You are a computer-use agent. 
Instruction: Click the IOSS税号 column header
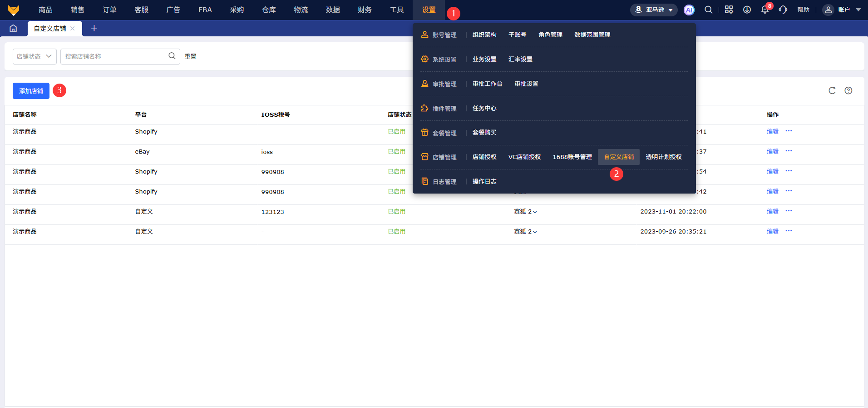point(276,114)
